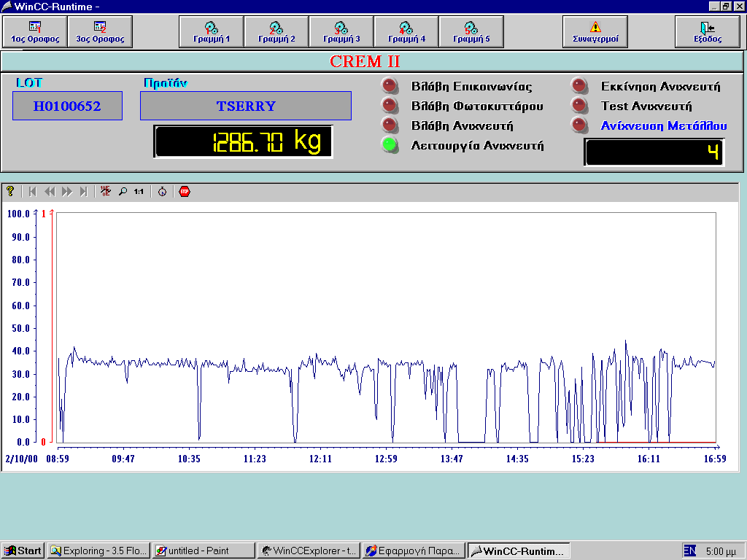Switch to Γραμμή 3 screen

click(x=341, y=32)
